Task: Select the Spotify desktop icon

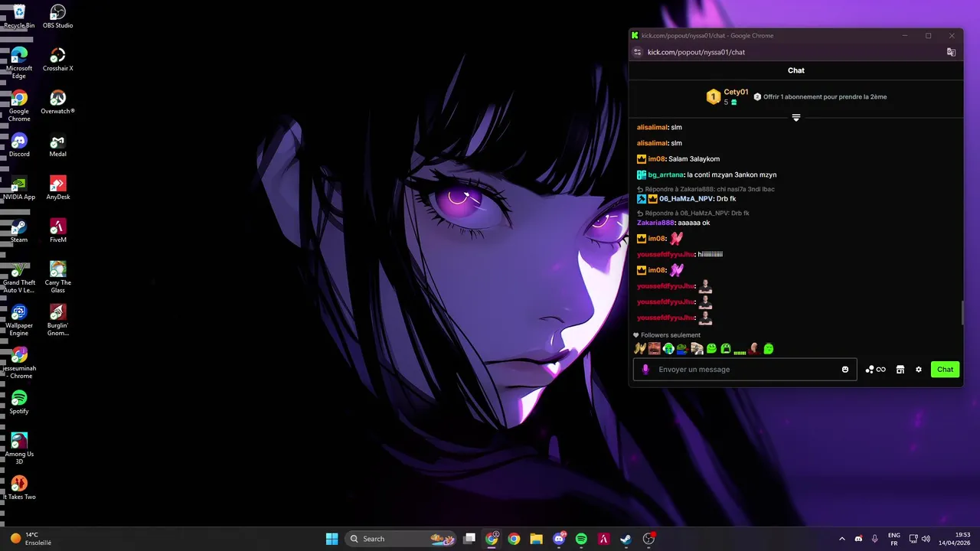Action: (x=19, y=403)
